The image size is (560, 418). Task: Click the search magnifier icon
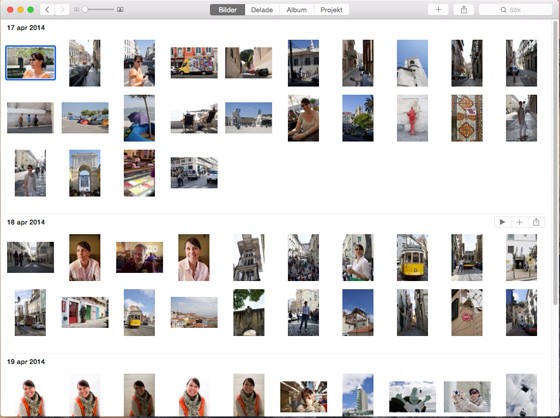504,10
